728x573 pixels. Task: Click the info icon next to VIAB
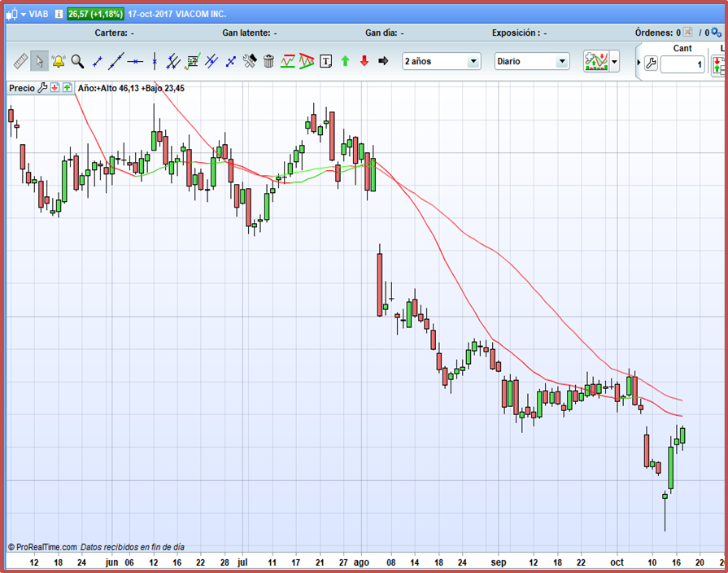tap(59, 14)
